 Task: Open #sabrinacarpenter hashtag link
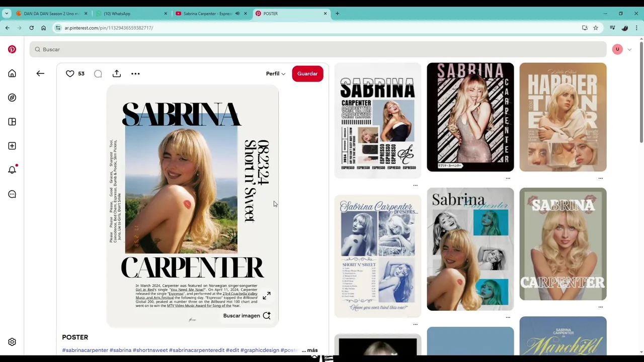click(x=85, y=350)
